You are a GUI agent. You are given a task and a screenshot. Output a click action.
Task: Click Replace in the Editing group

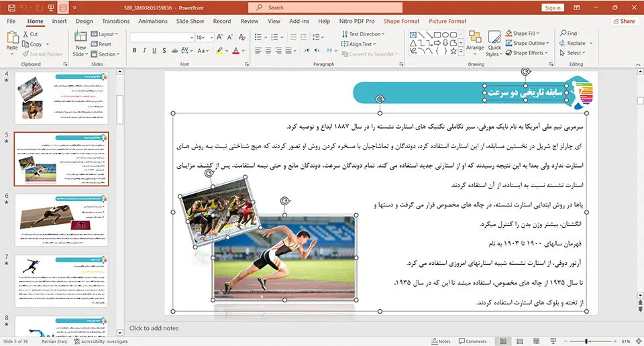click(572, 43)
